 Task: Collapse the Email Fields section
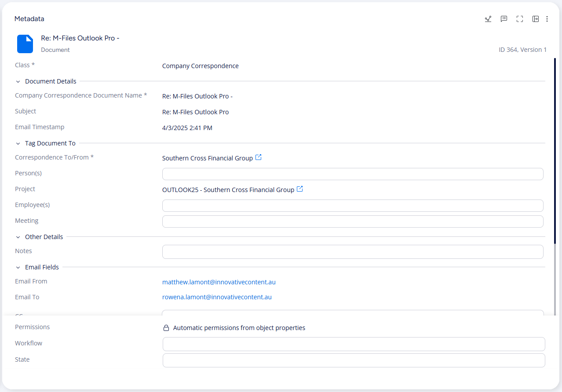click(18, 267)
